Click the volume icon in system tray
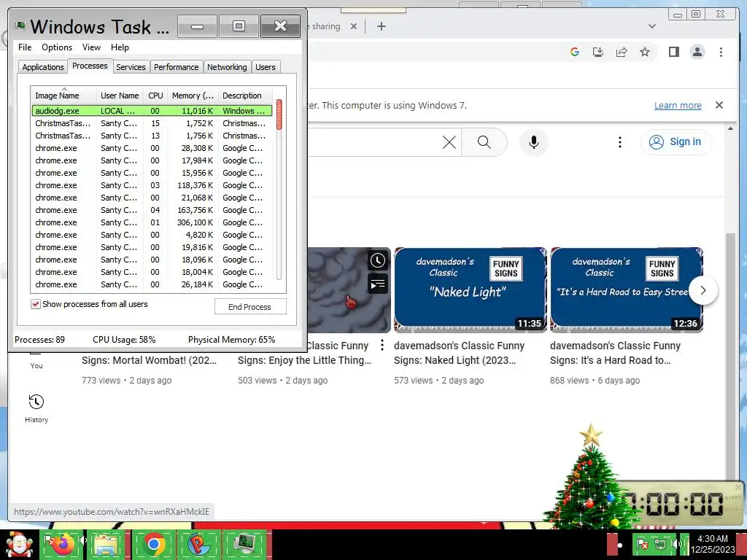This screenshot has width=747, height=560. pos(676,544)
